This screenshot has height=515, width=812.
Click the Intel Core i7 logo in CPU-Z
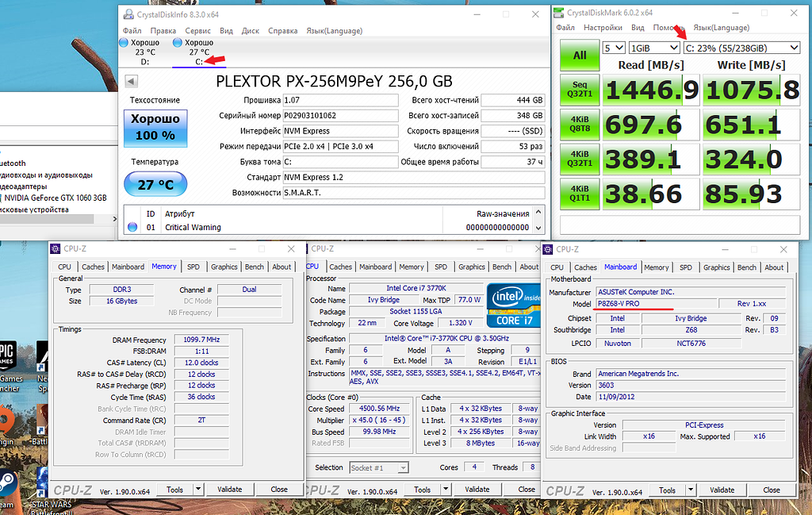click(x=513, y=306)
